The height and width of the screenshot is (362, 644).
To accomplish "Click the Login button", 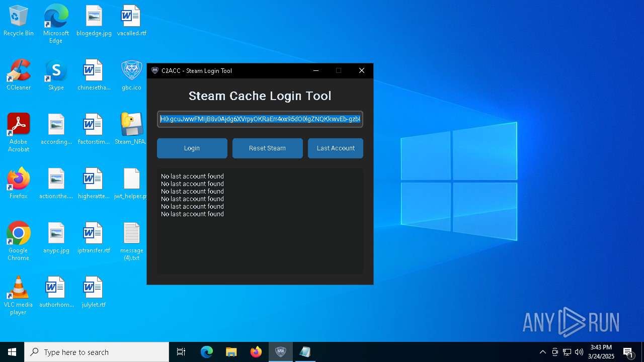I will pyautogui.click(x=192, y=148).
